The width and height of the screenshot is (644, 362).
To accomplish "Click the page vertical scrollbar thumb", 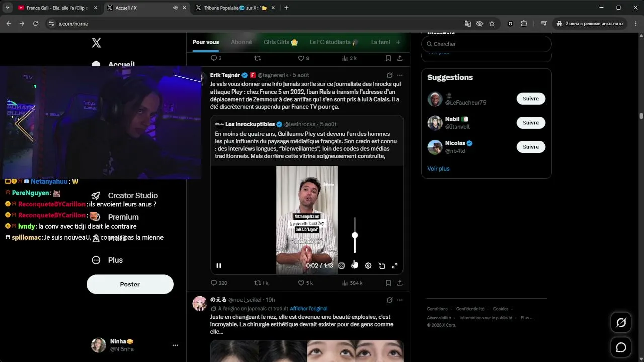I will (641, 116).
